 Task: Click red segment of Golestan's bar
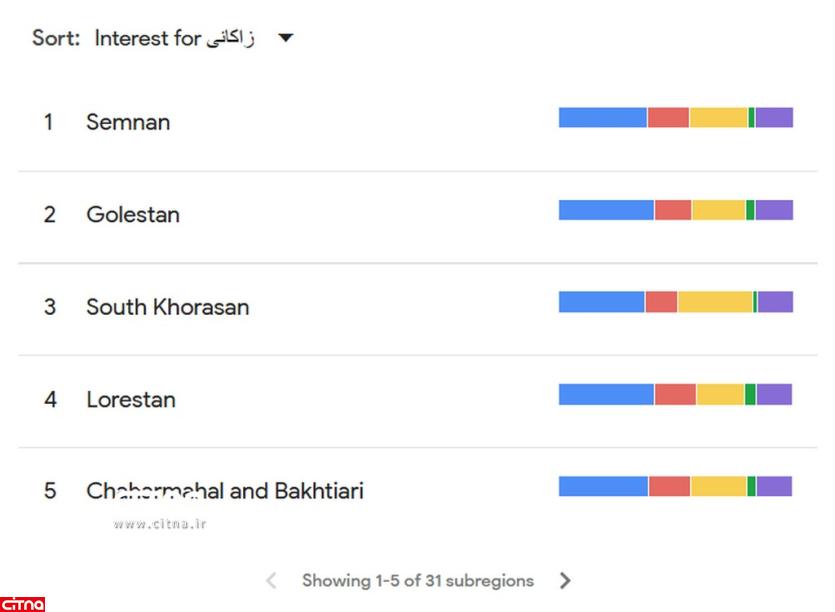click(673, 210)
